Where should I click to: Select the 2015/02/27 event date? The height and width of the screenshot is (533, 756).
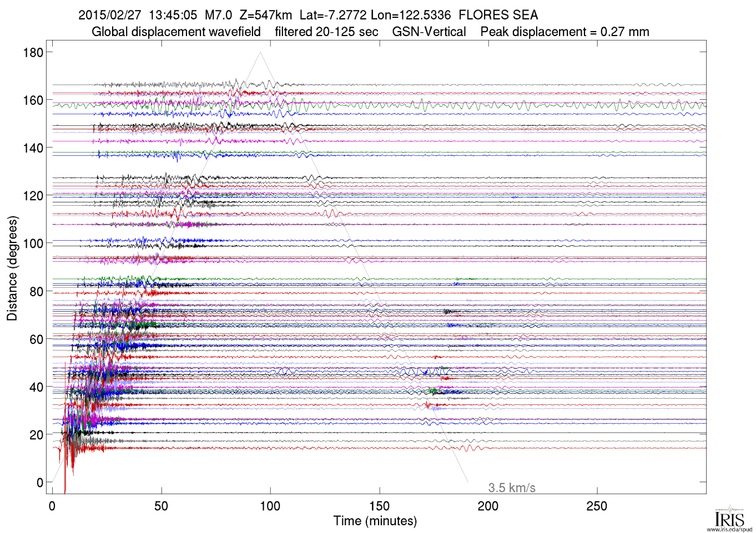coord(109,15)
